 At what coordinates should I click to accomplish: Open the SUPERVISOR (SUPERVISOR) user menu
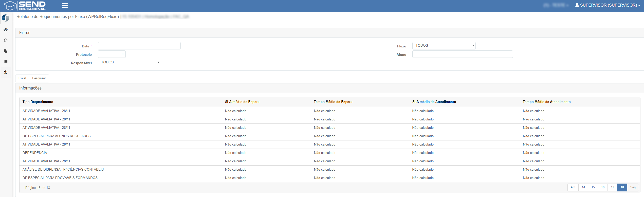(608, 5)
